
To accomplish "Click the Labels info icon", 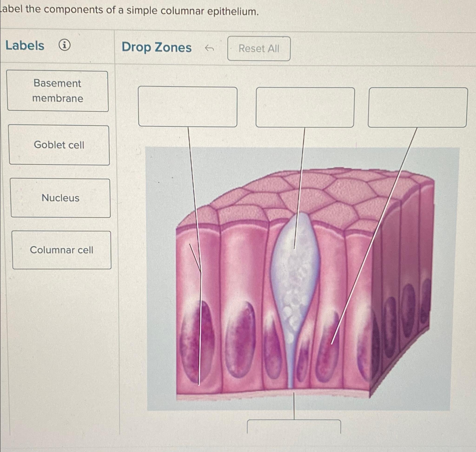I will (65, 45).
